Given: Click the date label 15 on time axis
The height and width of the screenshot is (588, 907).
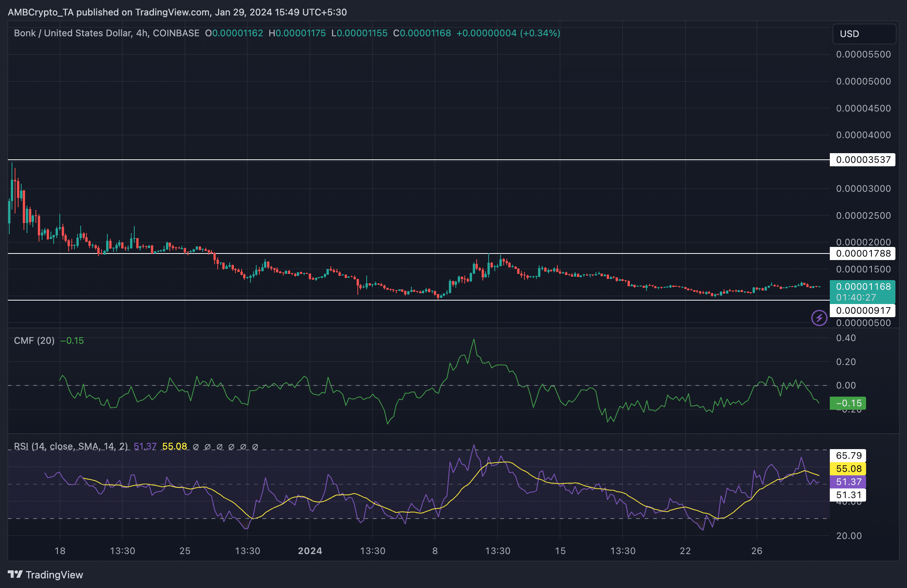Looking at the screenshot, I should click(x=560, y=551).
